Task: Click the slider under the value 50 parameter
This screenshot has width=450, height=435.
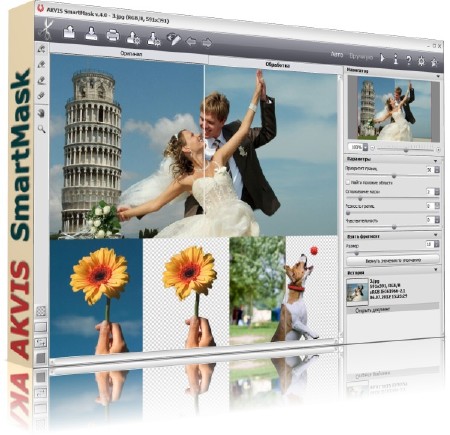Action: coord(394,176)
